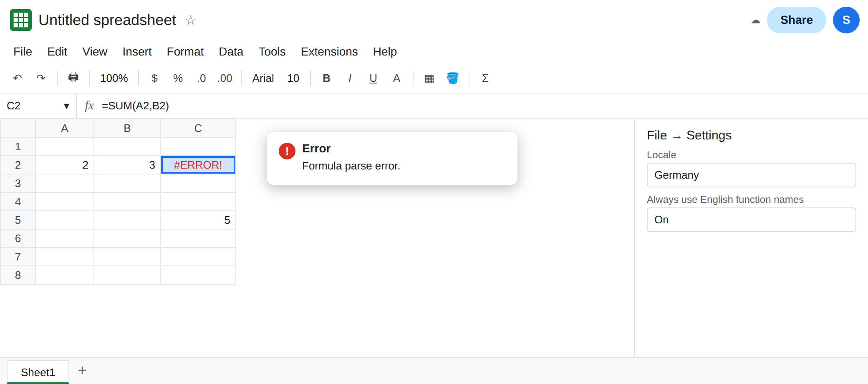The image size is (868, 384).
Task: Open the Format menu
Action: pos(185,51)
